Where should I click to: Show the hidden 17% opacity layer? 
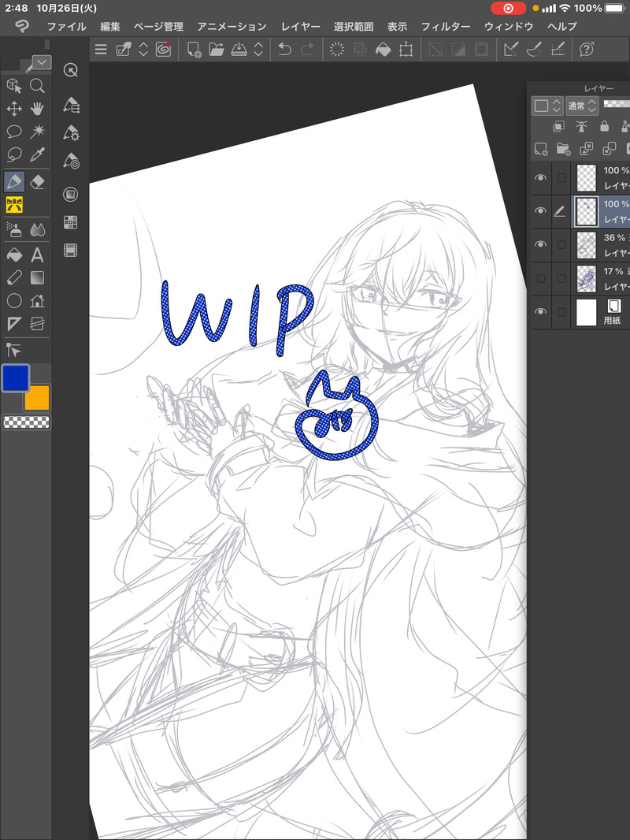pyautogui.click(x=540, y=278)
